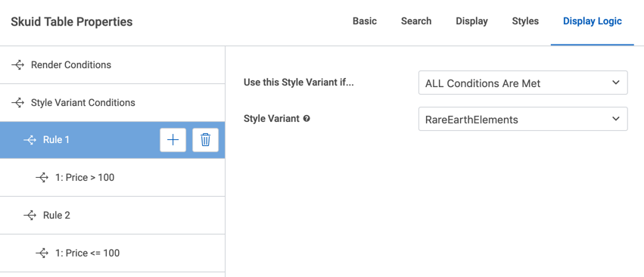The image size is (644, 277).
Task: Click the branch icon on Rule 1
Action: pyautogui.click(x=30, y=140)
